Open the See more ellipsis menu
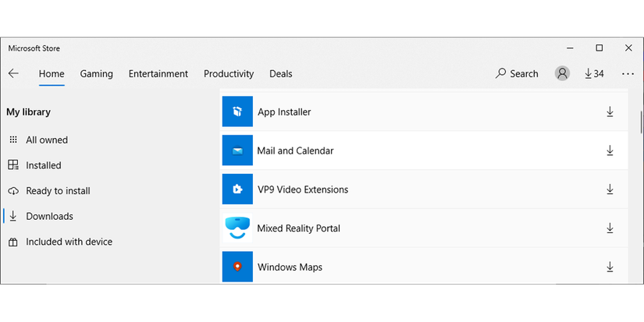The image size is (644, 322). pyautogui.click(x=628, y=74)
